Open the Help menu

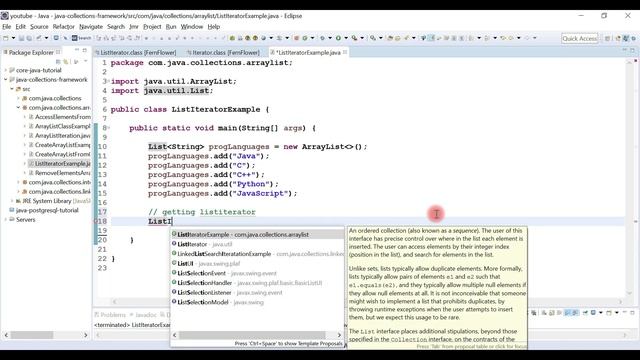[x=214, y=27]
